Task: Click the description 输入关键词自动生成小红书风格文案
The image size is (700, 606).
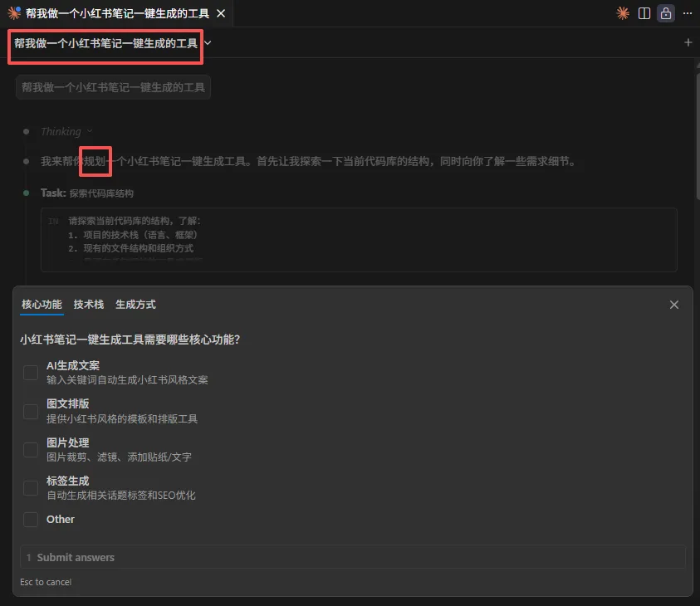Action: click(x=127, y=380)
